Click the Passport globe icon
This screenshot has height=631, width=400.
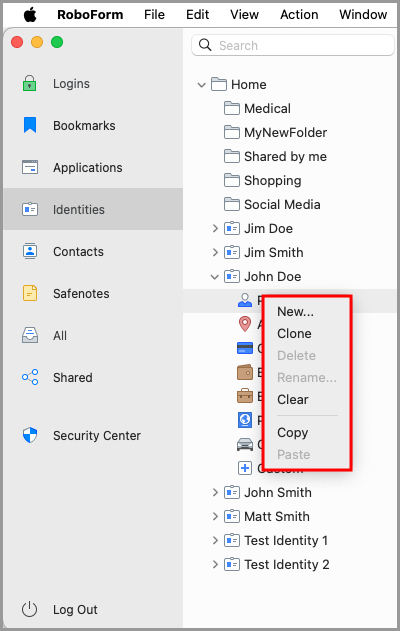click(245, 420)
